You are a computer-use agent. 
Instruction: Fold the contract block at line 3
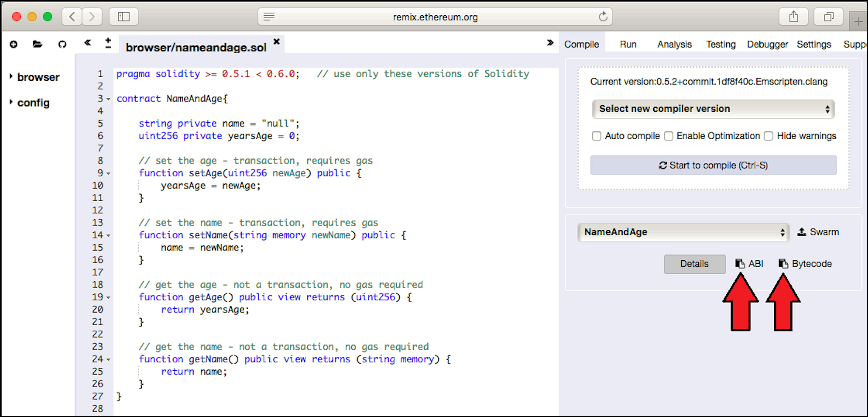(108, 99)
